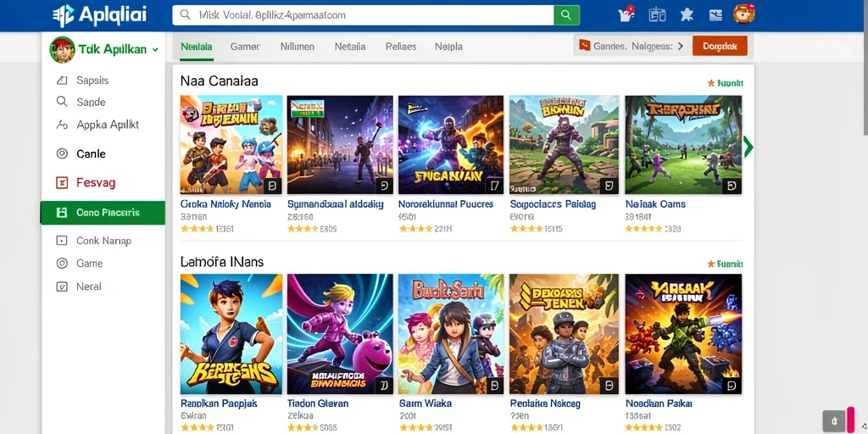Image resolution: width=868 pixels, height=434 pixels.
Task: Open the cart icon with red badge
Action: point(626,14)
